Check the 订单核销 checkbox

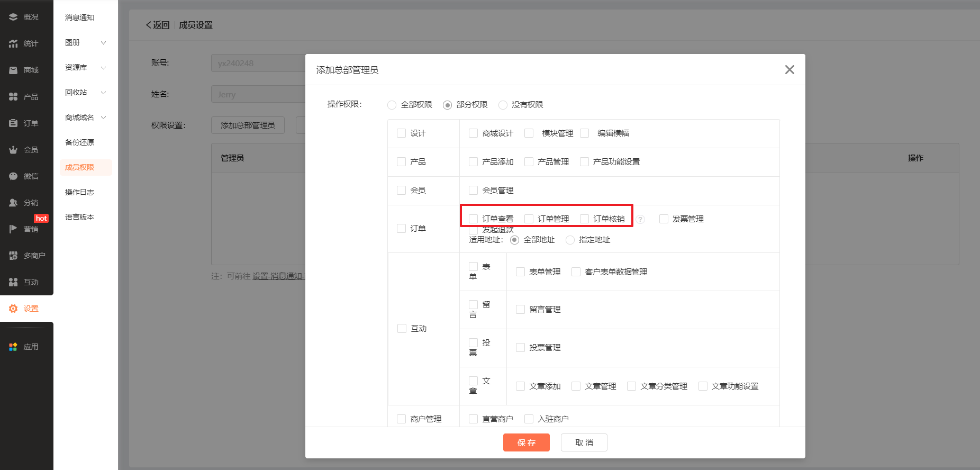(x=584, y=219)
